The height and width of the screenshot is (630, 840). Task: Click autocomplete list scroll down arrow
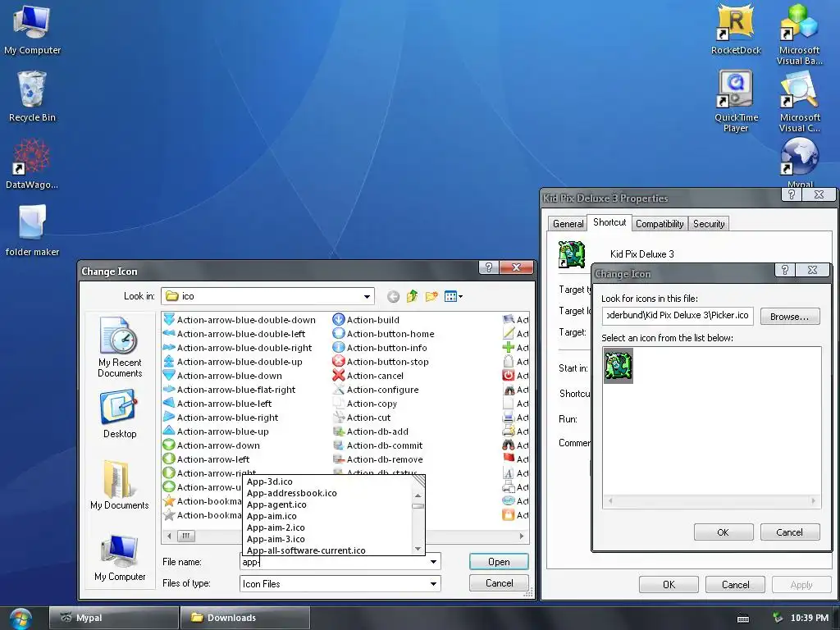click(418, 549)
